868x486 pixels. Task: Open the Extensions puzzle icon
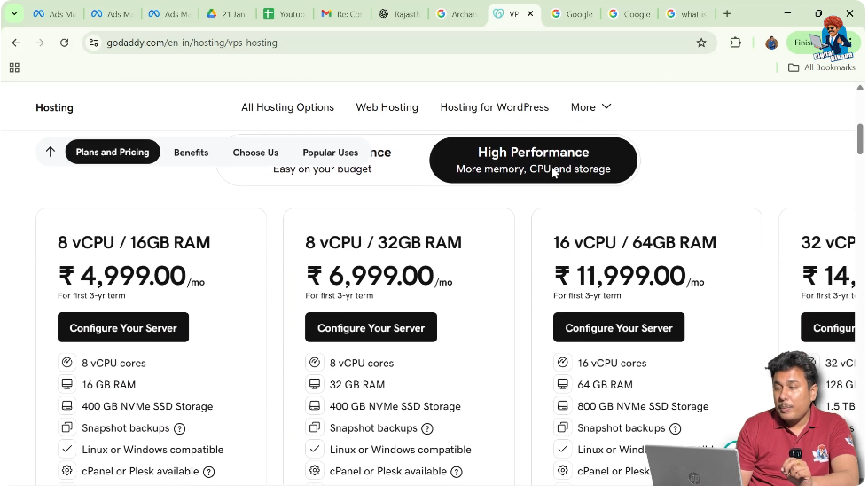pos(735,43)
